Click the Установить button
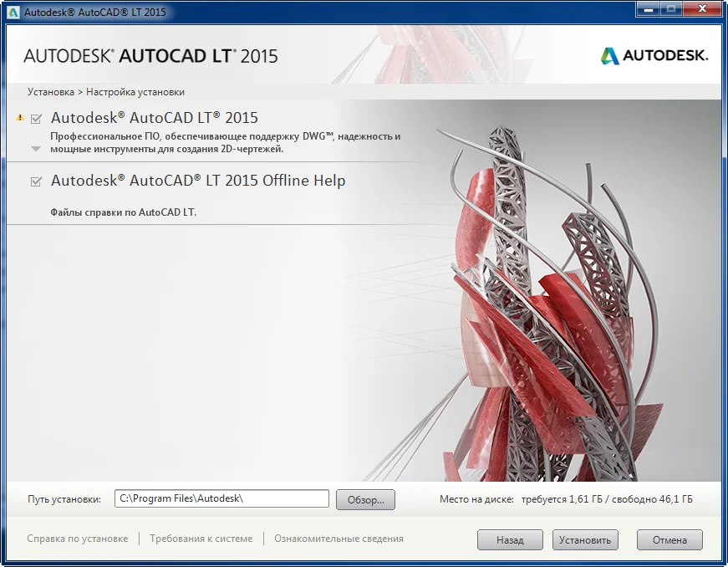Viewport: 728px width, 567px height. [585, 540]
